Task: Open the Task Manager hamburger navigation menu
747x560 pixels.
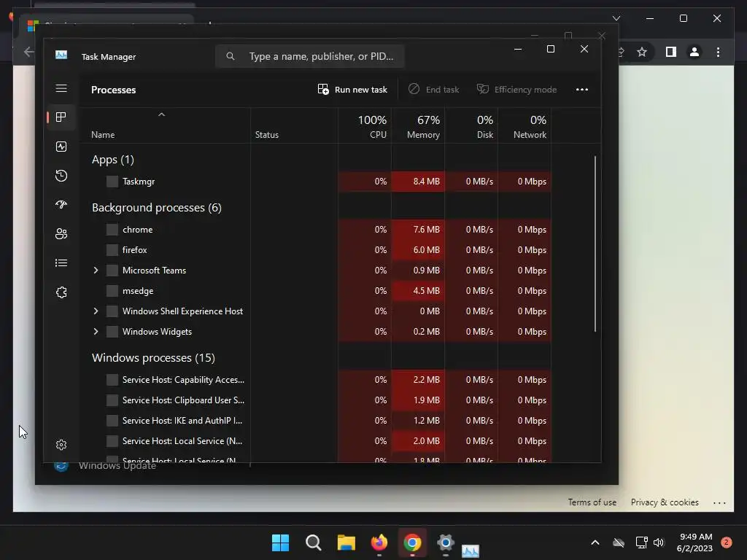Action: tap(61, 88)
